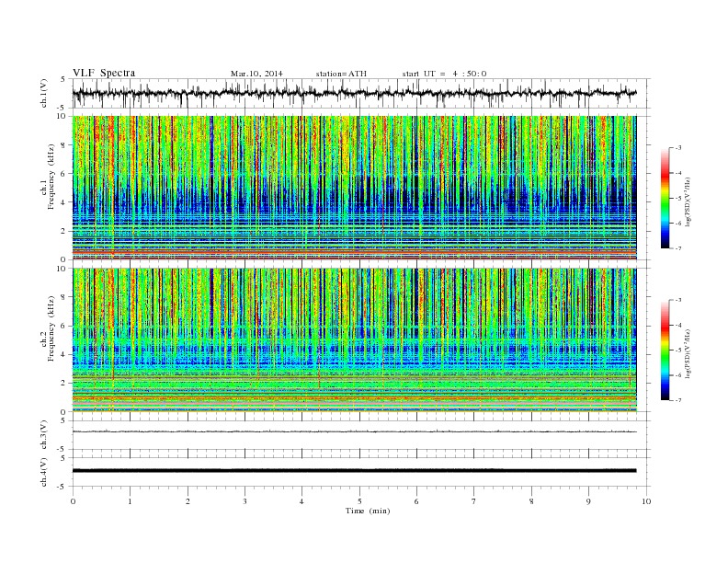
Task: Click the "station=ATH" header label
Action: point(341,74)
